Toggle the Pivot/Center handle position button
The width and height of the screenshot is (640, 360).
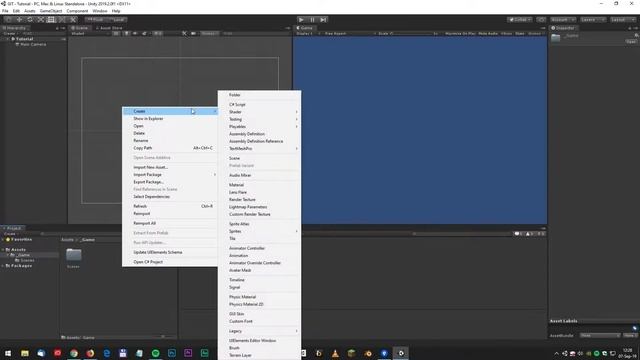coord(95,20)
